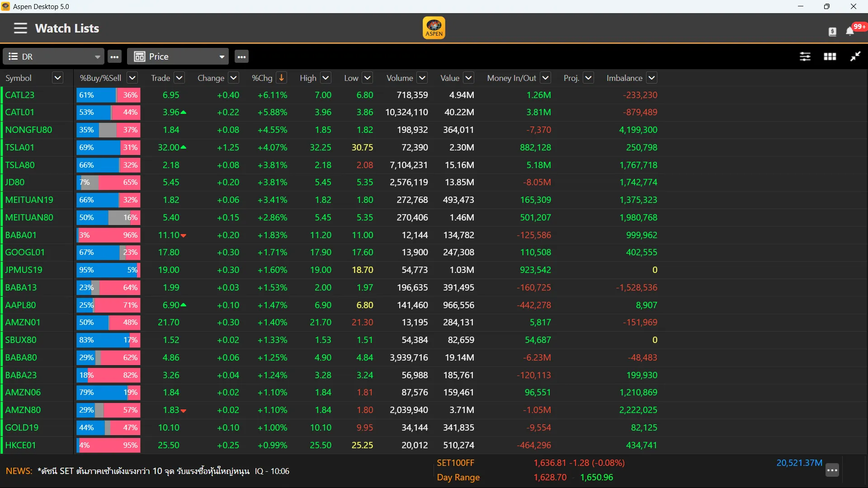Viewport: 868px width, 488px height.
Task: Open the Volume column dropdown arrow
Action: 422,78
